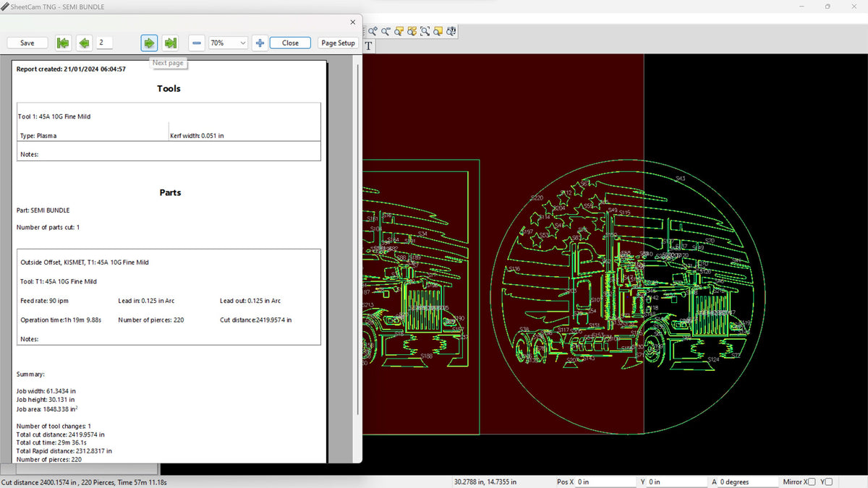Click the sixth view toolbar icon
Screen dimensions: 868x488
[x=438, y=31]
